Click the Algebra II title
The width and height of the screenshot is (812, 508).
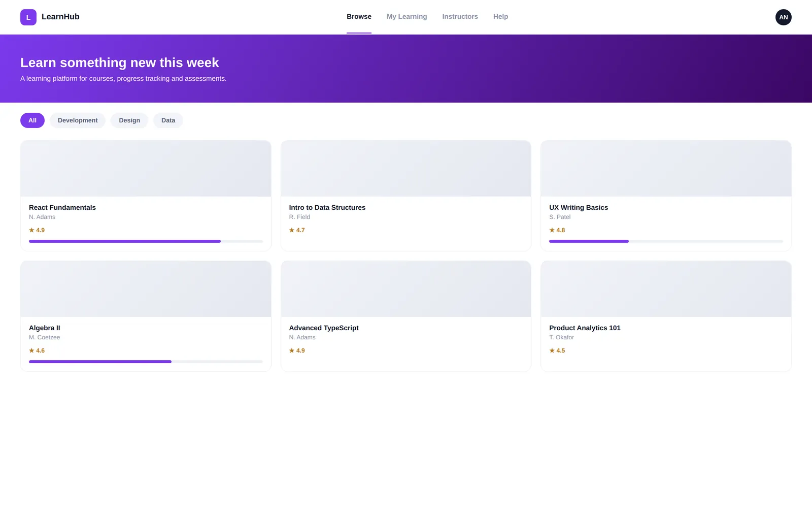point(45,328)
